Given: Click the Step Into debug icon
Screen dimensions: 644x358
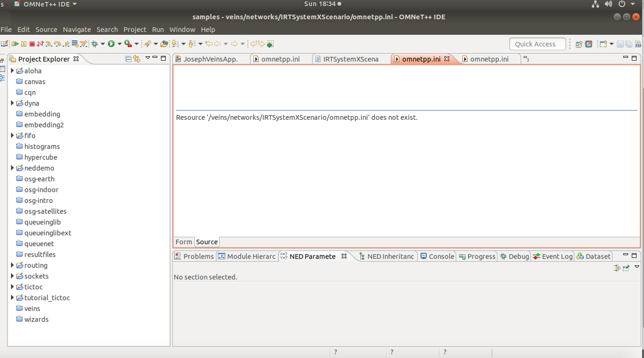Looking at the screenshot, I should pyautogui.click(x=49, y=44).
